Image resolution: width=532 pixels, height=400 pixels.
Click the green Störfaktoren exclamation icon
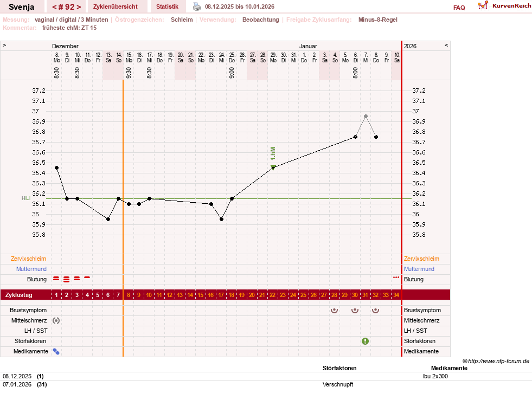[365, 341]
